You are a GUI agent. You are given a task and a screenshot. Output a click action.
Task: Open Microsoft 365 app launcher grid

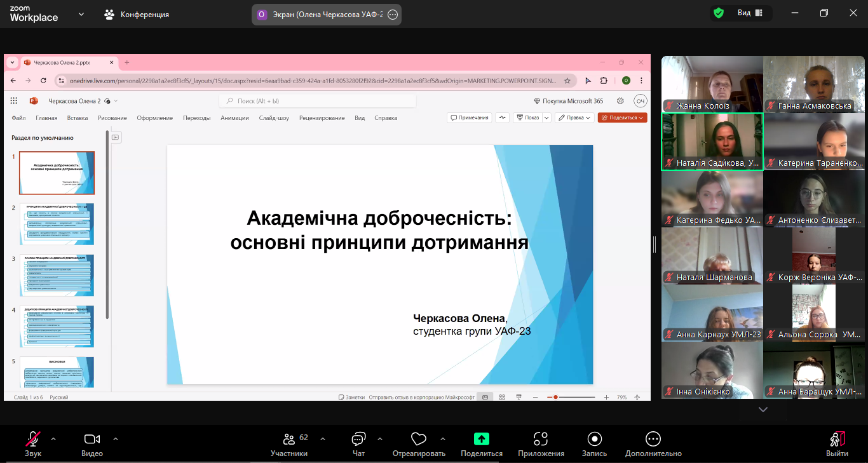[x=13, y=101]
